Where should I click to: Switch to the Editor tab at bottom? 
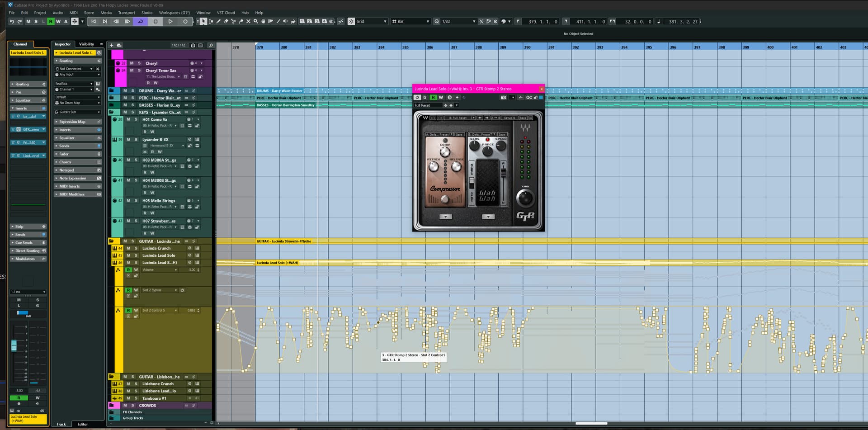pyautogui.click(x=83, y=424)
